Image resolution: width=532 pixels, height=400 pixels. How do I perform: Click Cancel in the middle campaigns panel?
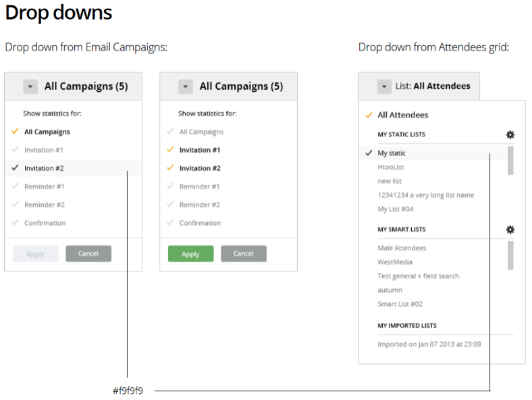tap(244, 253)
